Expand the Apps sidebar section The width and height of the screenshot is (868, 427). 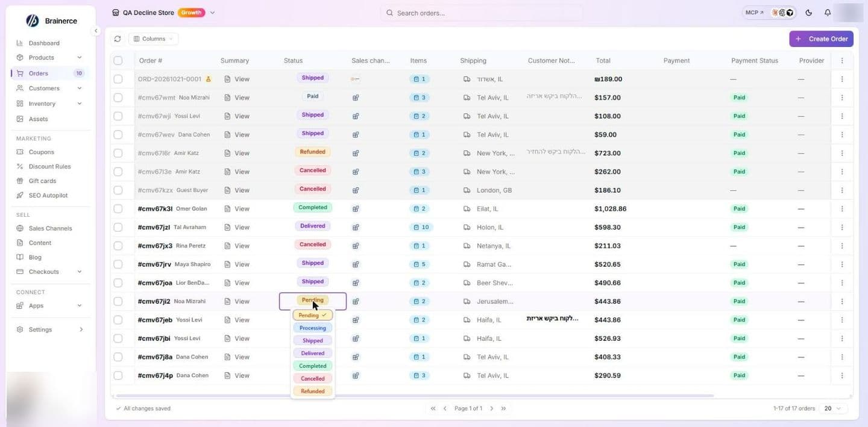(x=80, y=306)
